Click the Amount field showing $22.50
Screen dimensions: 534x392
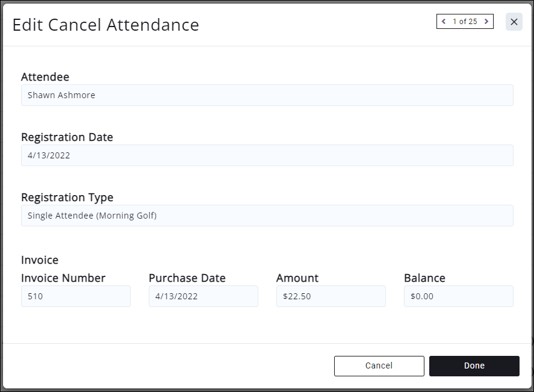click(x=331, y=296)
